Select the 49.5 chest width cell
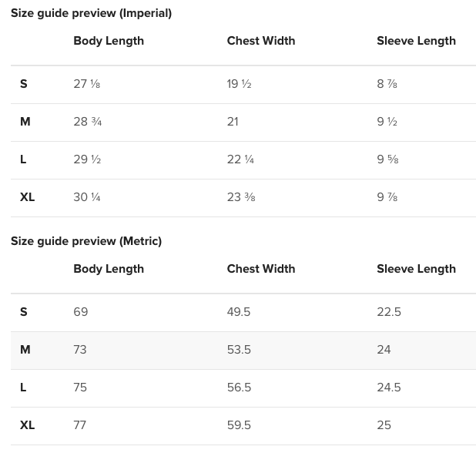 click(239, 312)
